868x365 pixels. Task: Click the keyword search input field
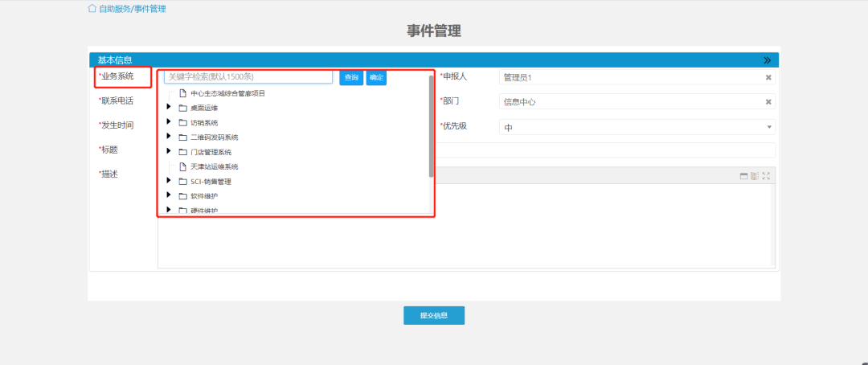click(x=248, y=77)
